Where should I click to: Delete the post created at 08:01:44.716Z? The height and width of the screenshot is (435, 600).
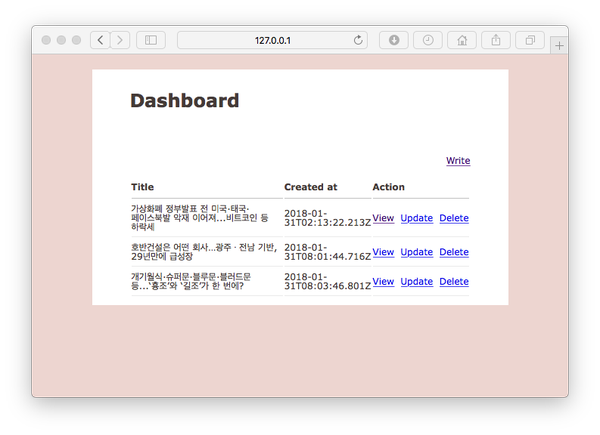(454, 252)
